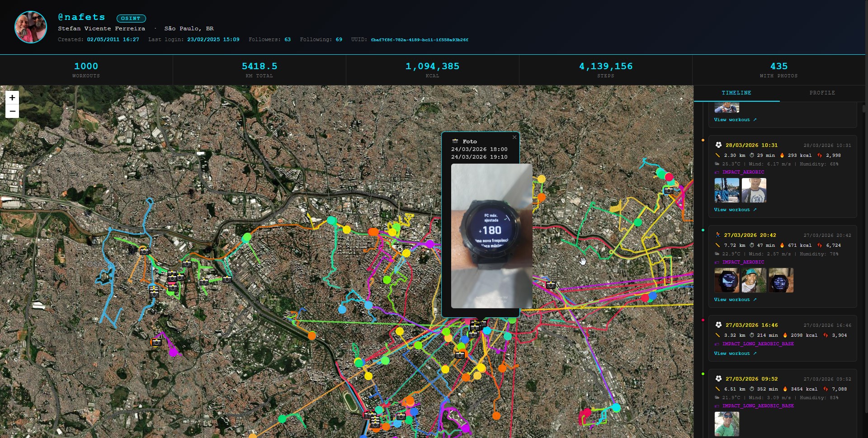Open the selfie photo in 28/03/2026 10:31 workout

point(754,190)
